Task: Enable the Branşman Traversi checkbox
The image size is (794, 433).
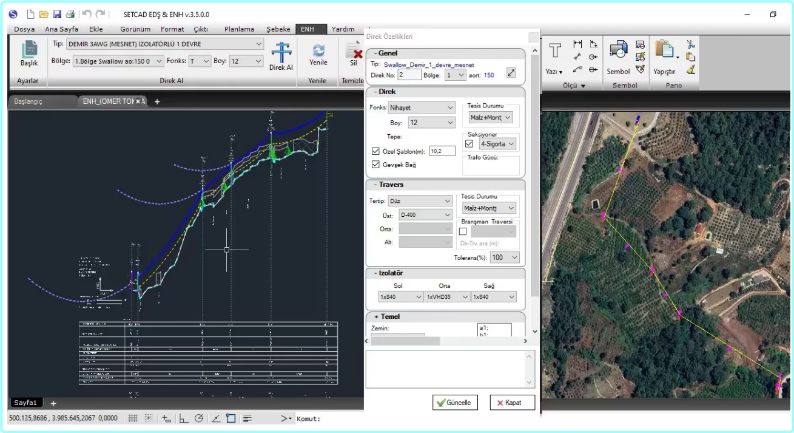Action: click(463, 231)
